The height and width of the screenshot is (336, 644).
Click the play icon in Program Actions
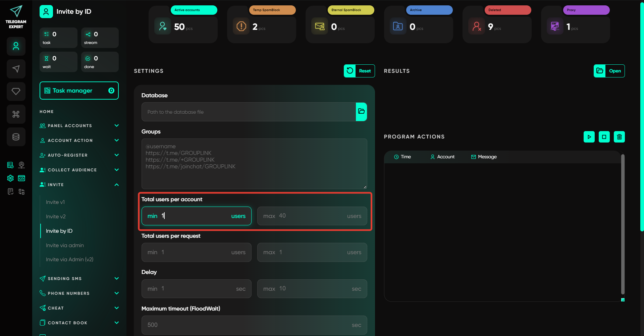(x=589, y=137)
